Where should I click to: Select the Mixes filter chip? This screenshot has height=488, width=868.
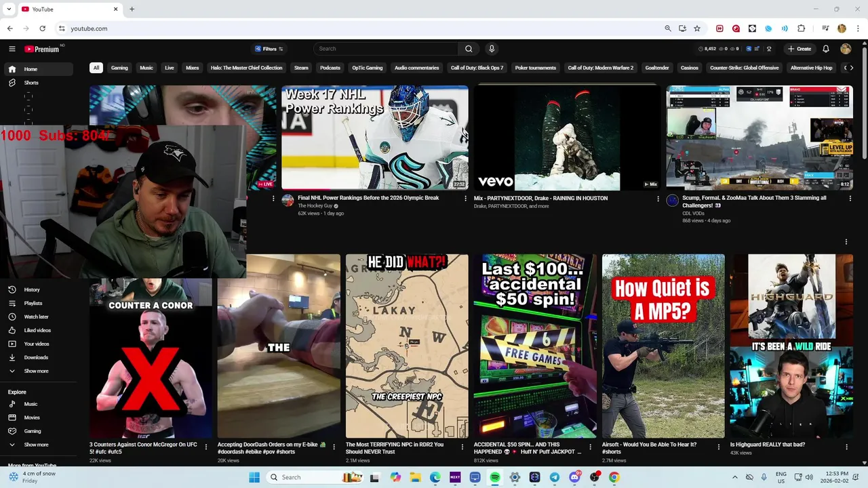click(x=193, y=68)
